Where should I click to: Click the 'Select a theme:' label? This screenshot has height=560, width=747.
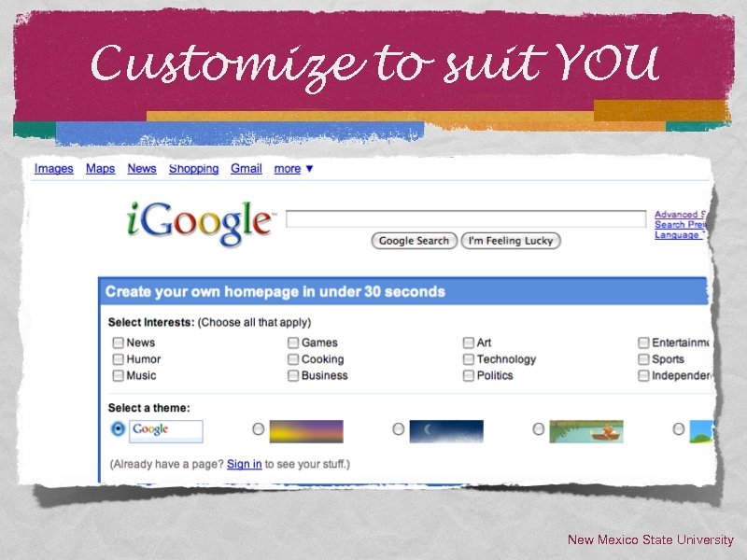(149, 408)
